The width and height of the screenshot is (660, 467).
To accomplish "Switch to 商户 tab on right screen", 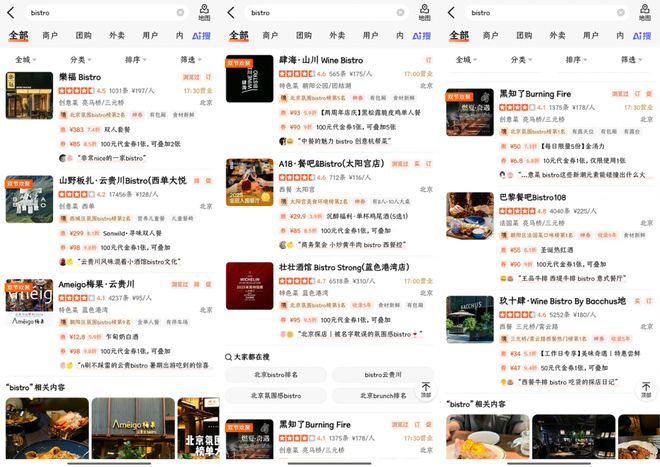I will point(490,35).
